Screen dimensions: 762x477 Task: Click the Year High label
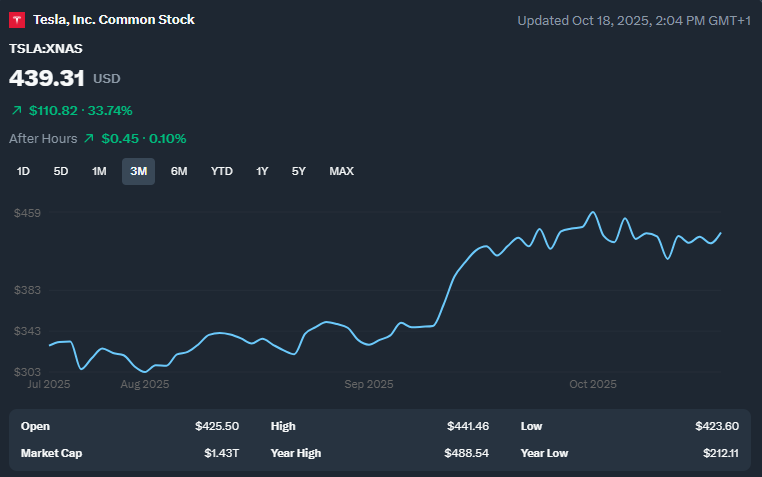click(x=296, y=453)
